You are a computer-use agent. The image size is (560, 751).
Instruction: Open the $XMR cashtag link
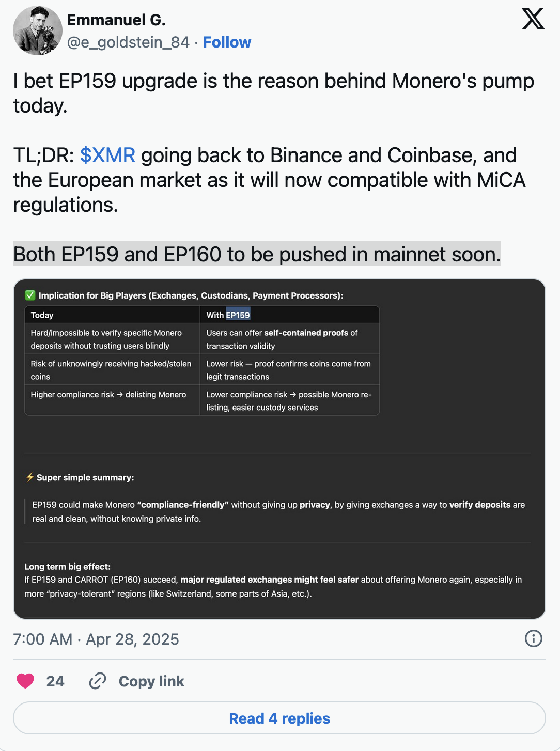(107, 155)
